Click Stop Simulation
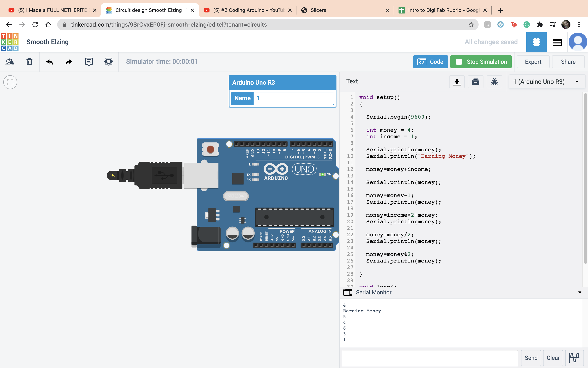This screenshot has width=588, height=368. click(x=481, y=62)
